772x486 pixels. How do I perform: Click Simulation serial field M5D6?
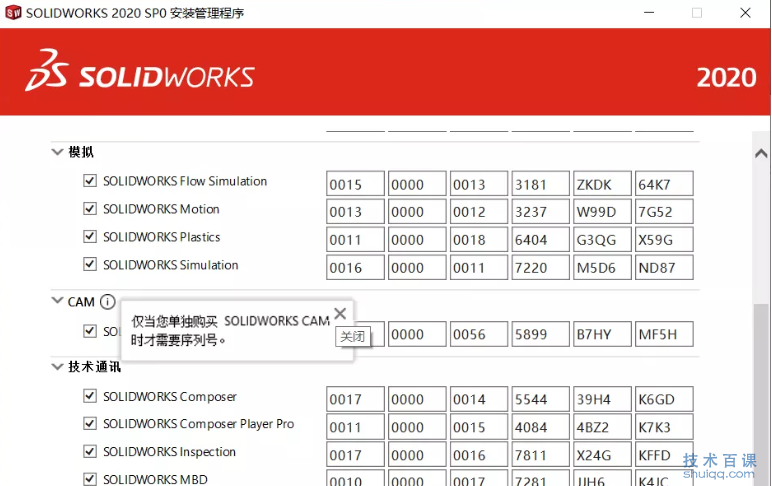pos(602,267)
